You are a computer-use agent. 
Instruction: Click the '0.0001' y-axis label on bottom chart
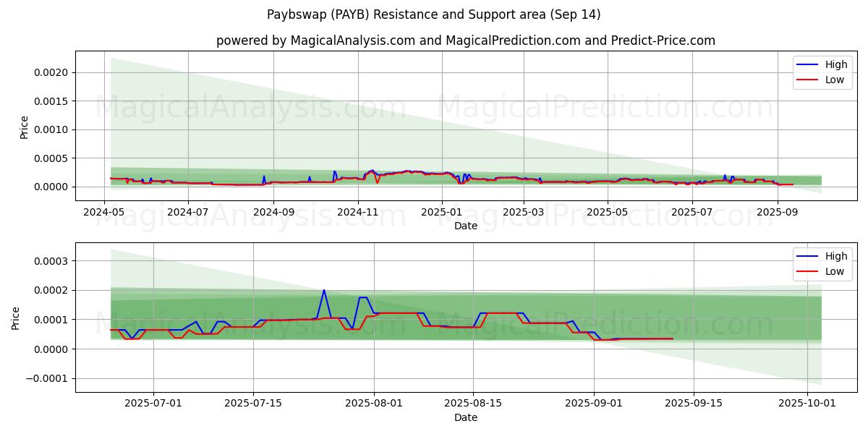(52, 320)
